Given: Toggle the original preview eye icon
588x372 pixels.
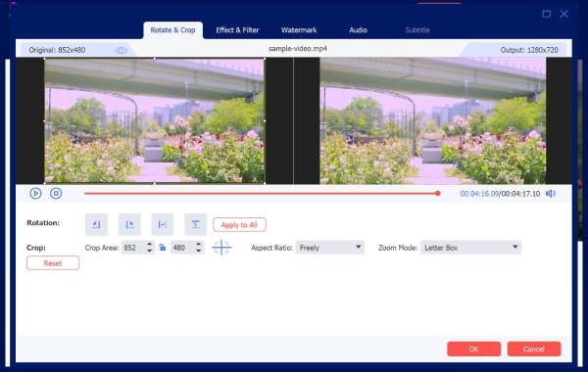Looking at the screenshot, I should pos(122,50).
